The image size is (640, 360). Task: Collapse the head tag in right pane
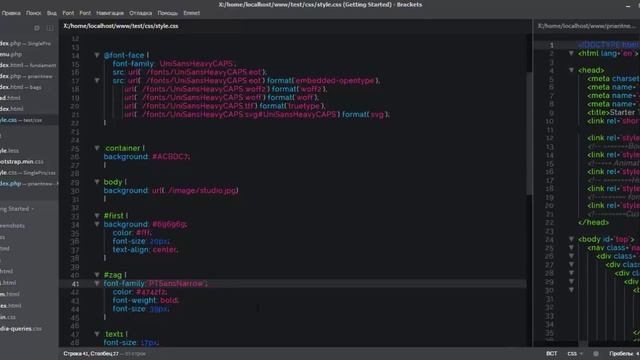tap(571, 70)
